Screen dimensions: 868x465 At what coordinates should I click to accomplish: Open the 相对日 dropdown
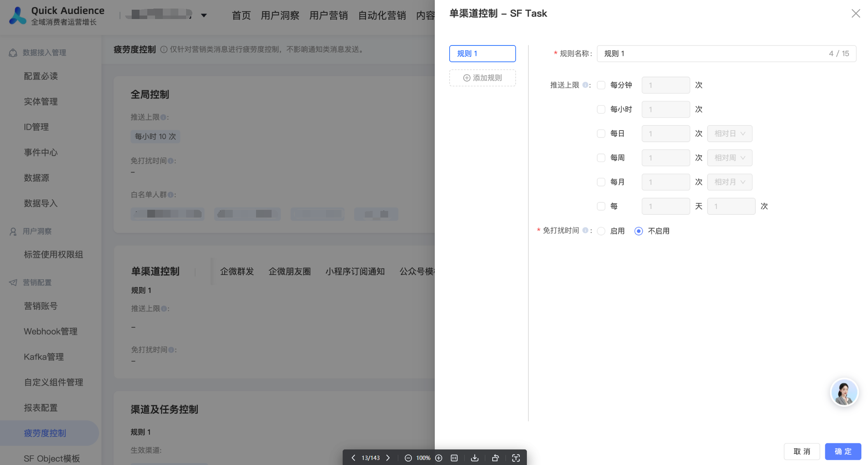point(730,134)
